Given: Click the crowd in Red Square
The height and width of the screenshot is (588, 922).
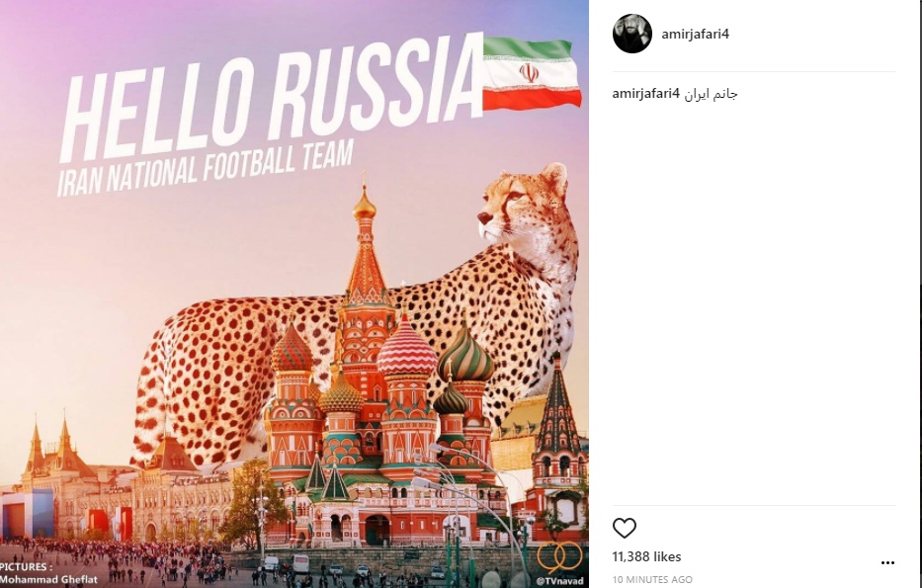Looking at the screenshot, I should tap(118, 559).
